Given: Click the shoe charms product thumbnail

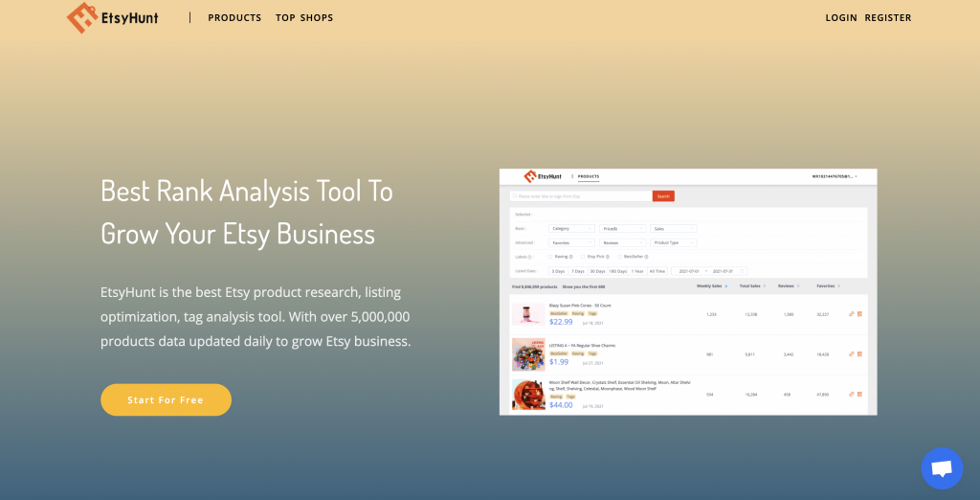Looking at the screenshot, I should click(x=528, y=354).
